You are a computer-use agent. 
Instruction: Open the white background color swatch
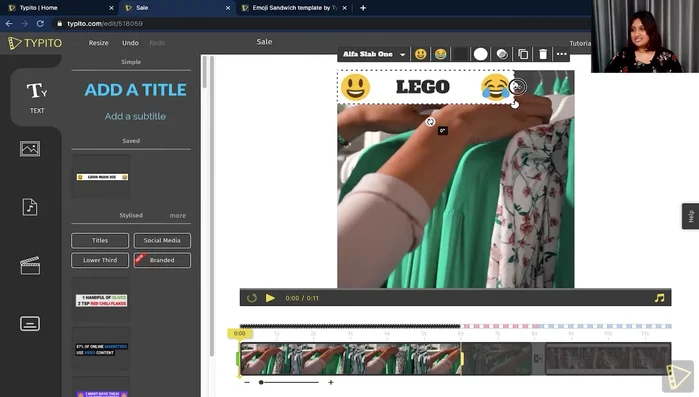(481, 54)
